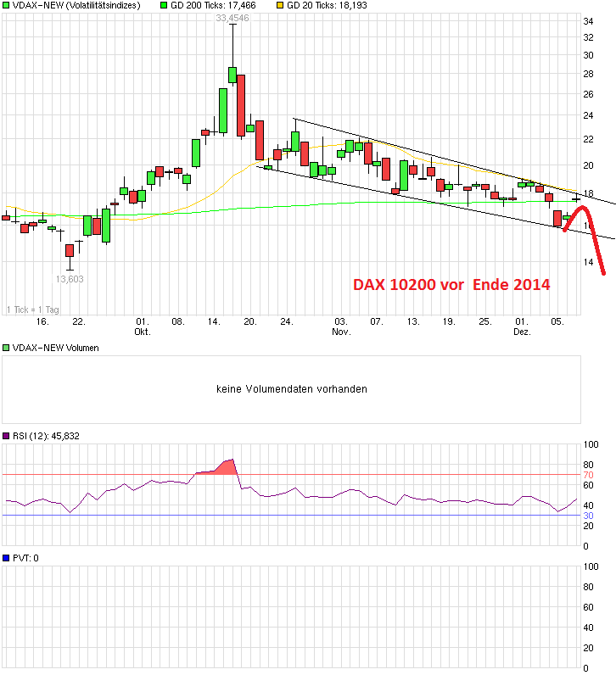Click the '14.' date axis label
Screen dimensions: 616x675
point(214,321)
